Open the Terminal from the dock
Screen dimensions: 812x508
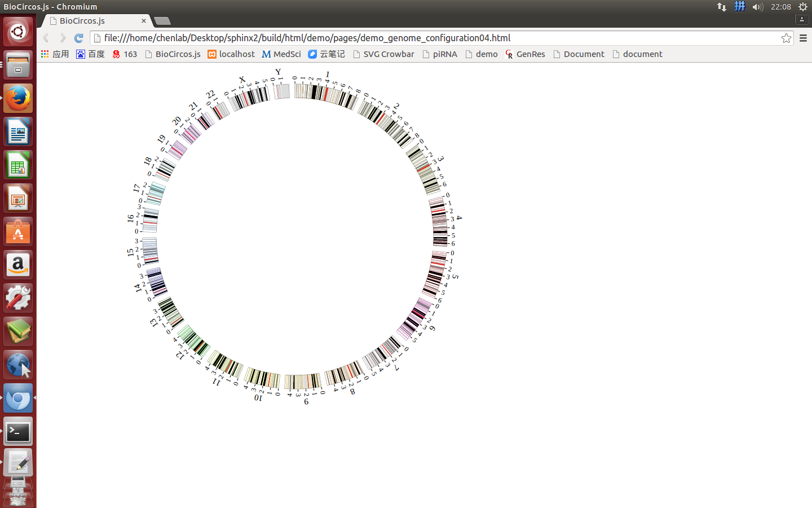18,431
